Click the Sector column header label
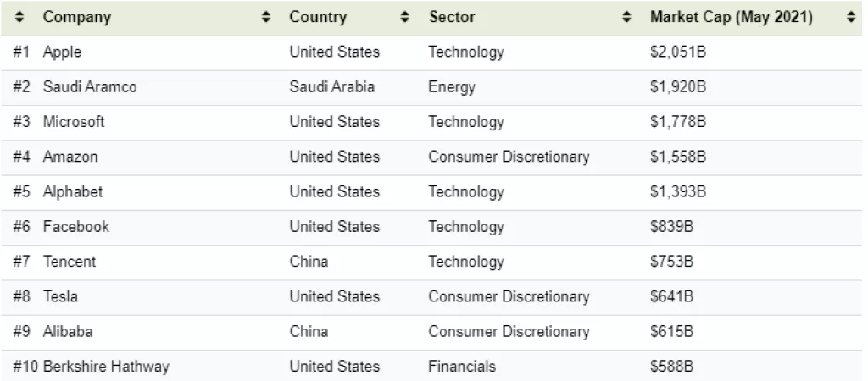Viewport: 868px width, 381px height. point(452,17)
